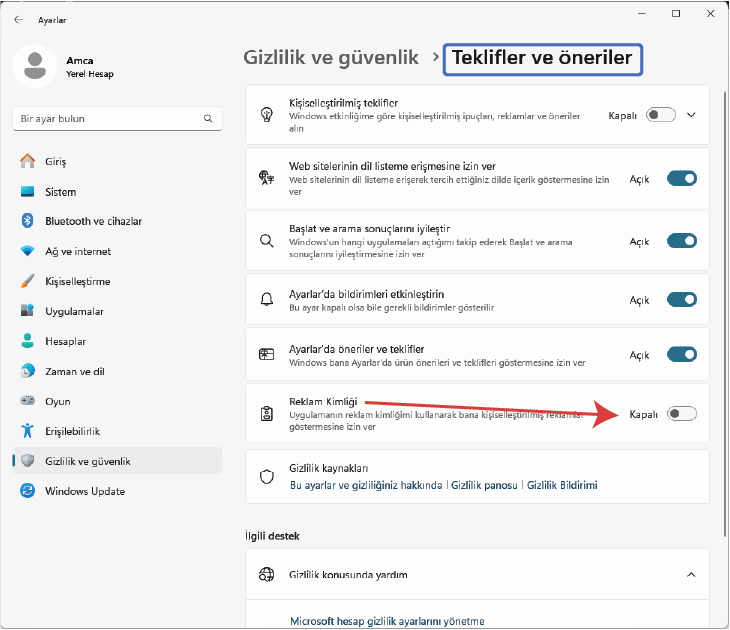
Task: Click the back arrow icon
Action: (x=18, y=20)
